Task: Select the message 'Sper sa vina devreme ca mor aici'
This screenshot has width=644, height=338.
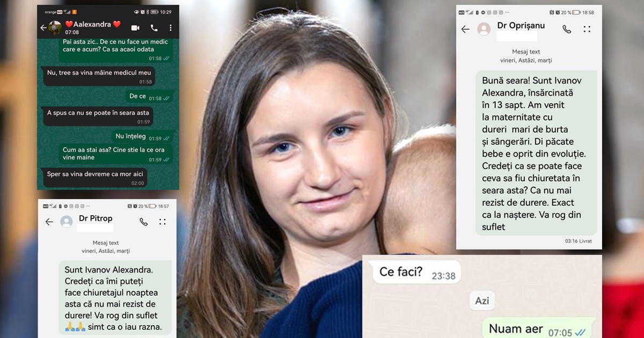Action: pos(95,178)
